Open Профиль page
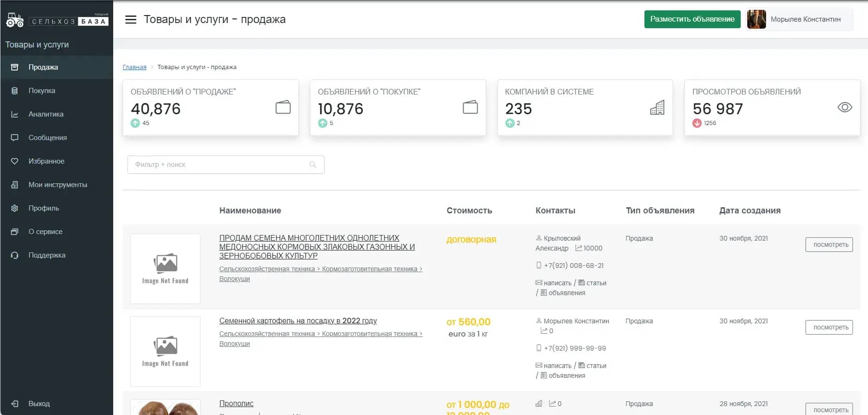 click(56, 208)
